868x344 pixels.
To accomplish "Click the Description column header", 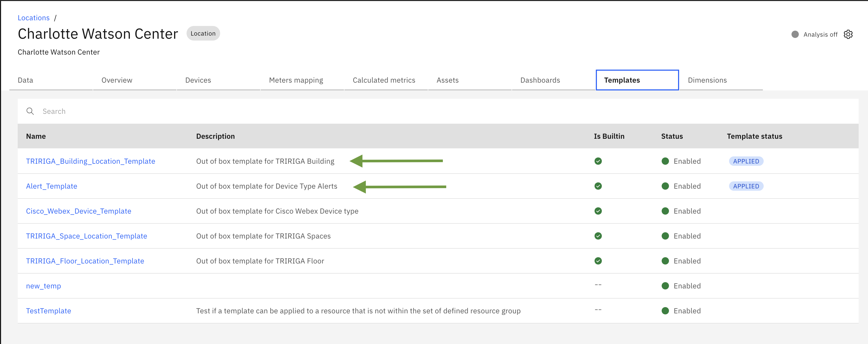I will (x=216, y=136).
